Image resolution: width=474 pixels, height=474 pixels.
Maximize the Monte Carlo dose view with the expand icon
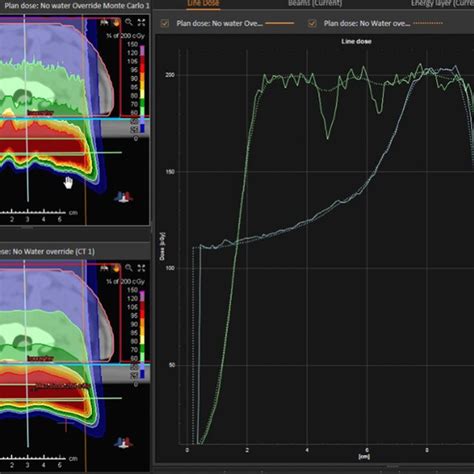click(x=141, y=22)
